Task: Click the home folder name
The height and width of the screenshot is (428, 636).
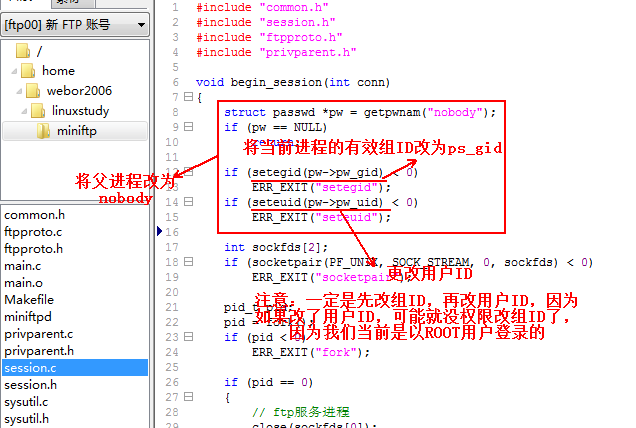Action: point(58,71)
